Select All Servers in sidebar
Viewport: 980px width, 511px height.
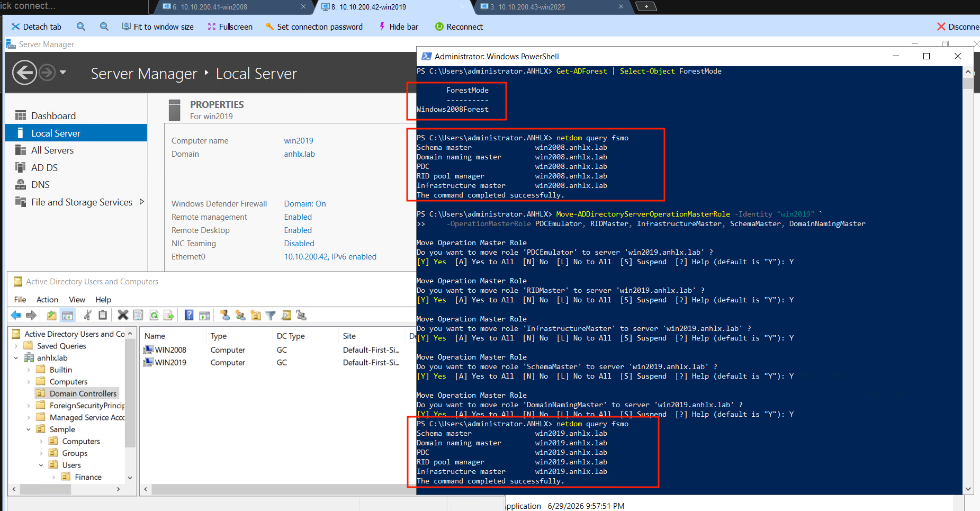(76, 150)
